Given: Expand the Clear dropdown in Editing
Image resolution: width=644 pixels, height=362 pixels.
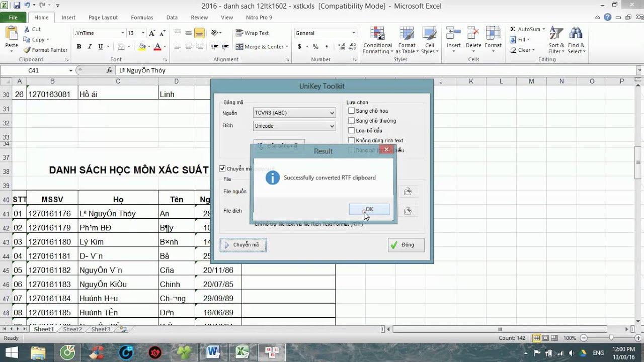Looking at the screenshot, I should tap(533, 50).
